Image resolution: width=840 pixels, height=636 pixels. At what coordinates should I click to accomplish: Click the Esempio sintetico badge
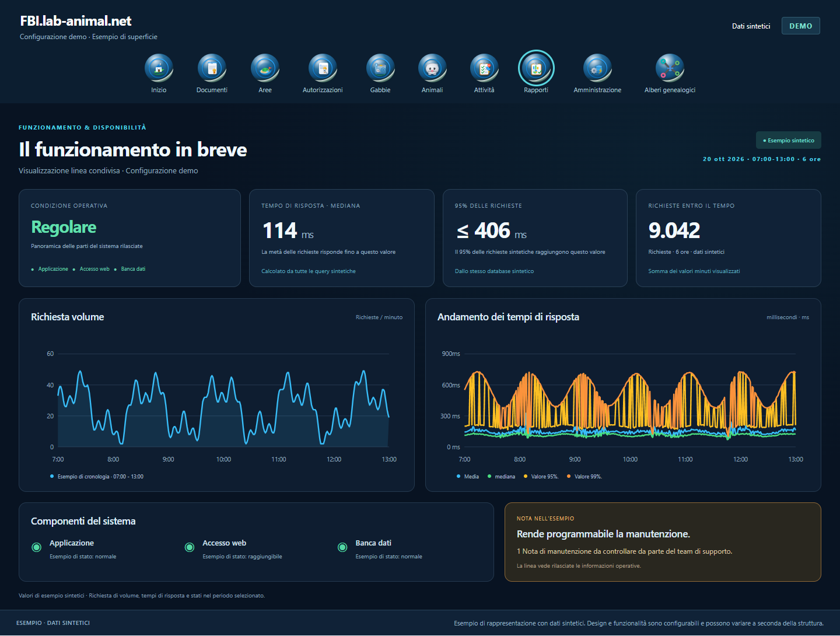789,140
